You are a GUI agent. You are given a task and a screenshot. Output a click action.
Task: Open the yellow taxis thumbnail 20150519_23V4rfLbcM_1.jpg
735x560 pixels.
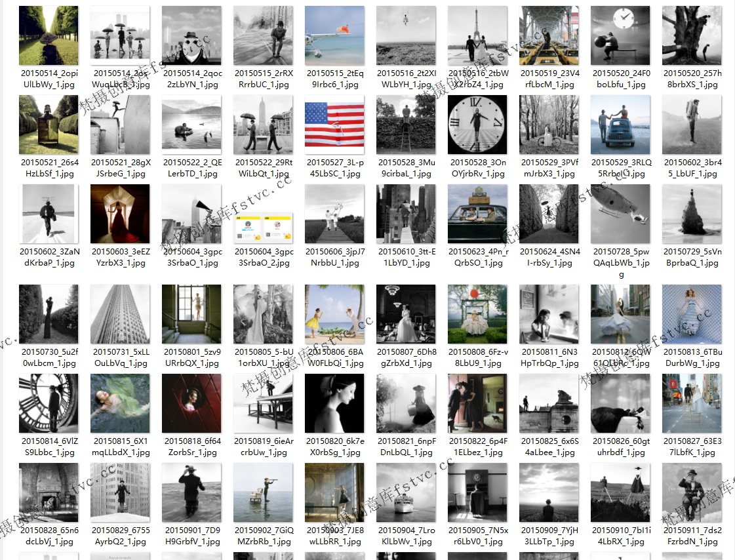click(549, 35)
